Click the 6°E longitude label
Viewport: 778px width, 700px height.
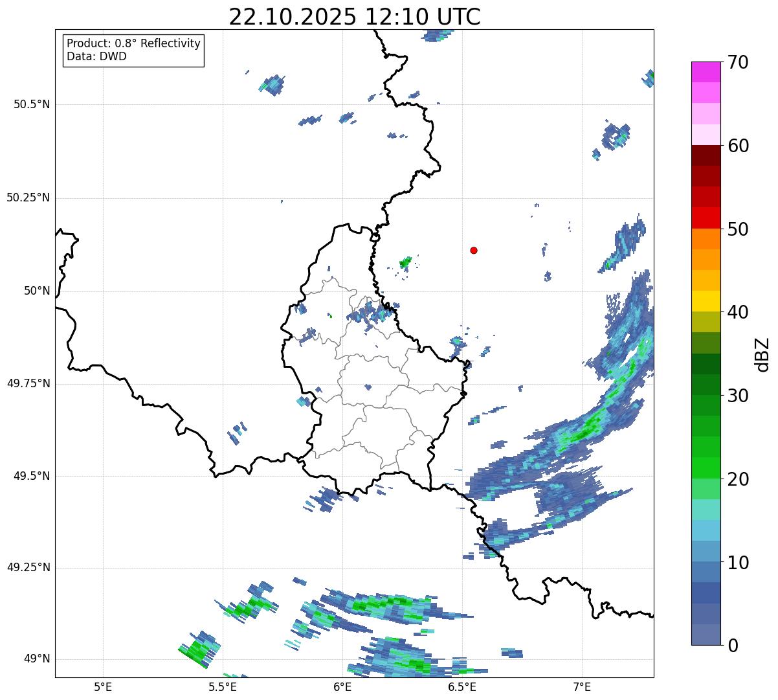[342, 686]
